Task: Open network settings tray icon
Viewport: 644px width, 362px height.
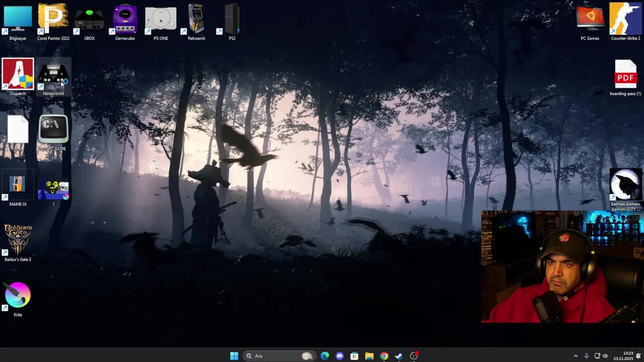Action: pos(597,356)
